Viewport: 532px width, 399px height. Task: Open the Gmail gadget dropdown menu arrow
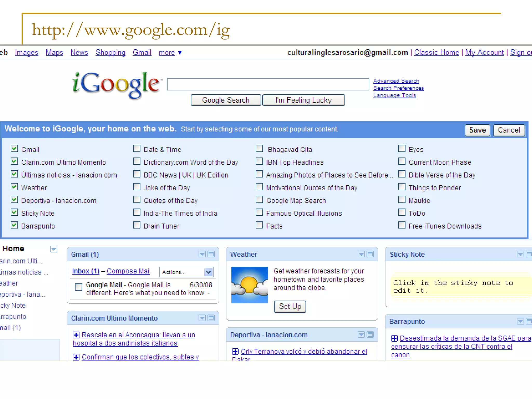pos(202,254)
